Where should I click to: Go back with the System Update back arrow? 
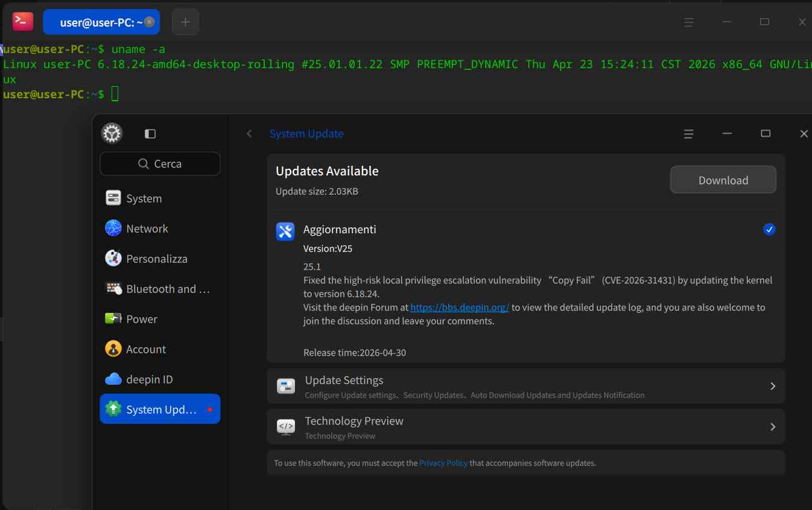click(x=249, y=133)
